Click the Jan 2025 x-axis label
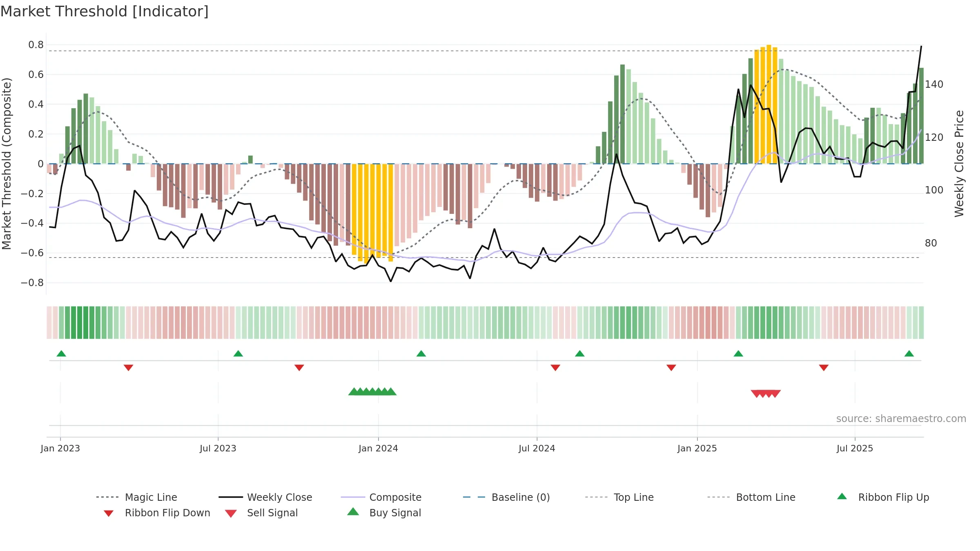Screen dimensions: 980x551 697,448
